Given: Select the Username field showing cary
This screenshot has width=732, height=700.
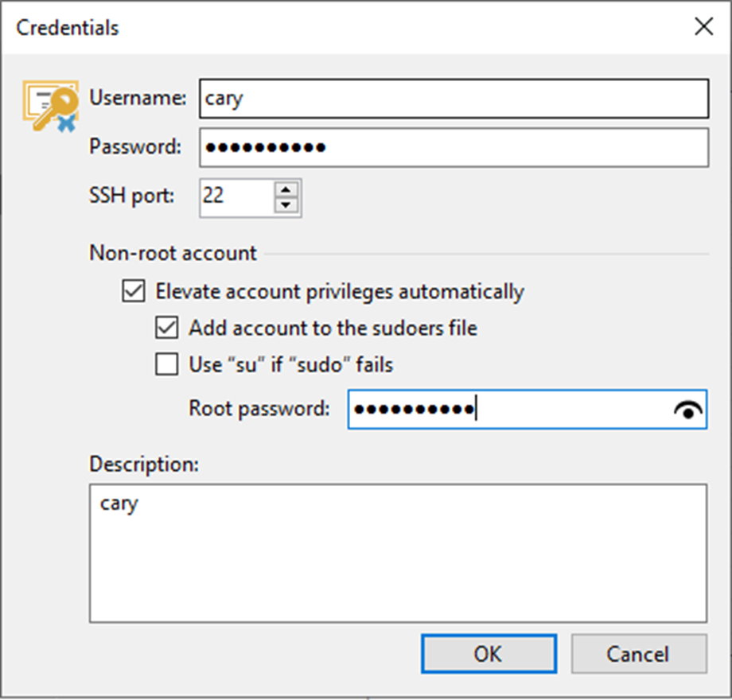Looking at the screenshot, I should click(454, 98).
